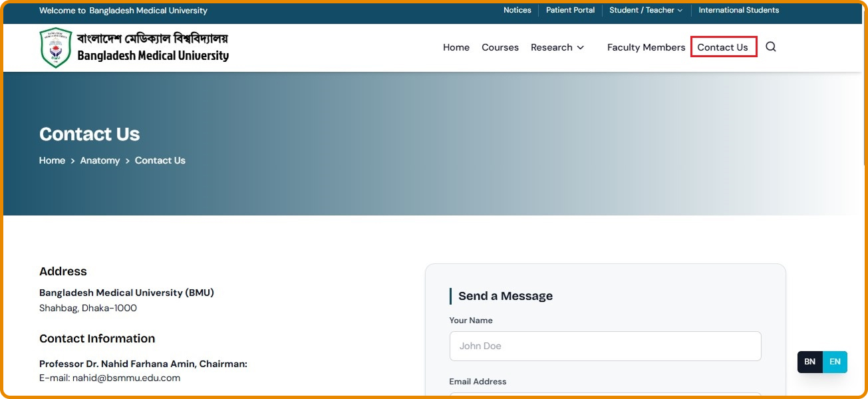Click the Contact Us breadcrumb item
Screen dimensions: 868x399
160,160
